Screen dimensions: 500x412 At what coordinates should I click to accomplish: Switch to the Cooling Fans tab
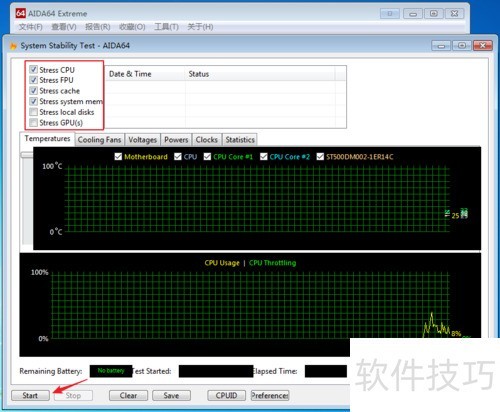pyautogui.click(x=99, y=140)
